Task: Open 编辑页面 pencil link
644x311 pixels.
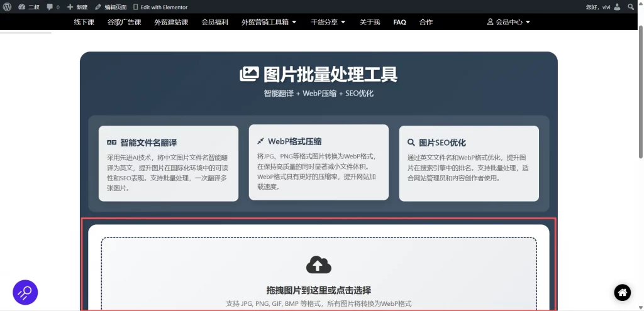Action: [111, 7]
